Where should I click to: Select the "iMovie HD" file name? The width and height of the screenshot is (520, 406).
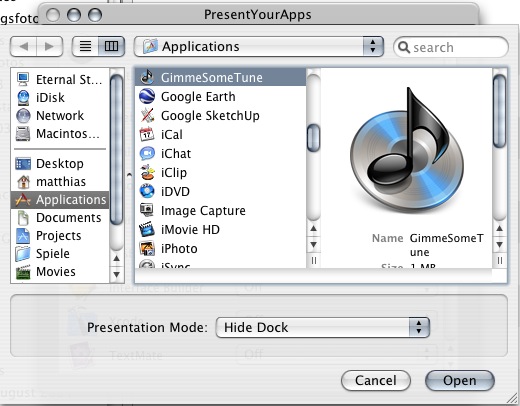point(190,230)
